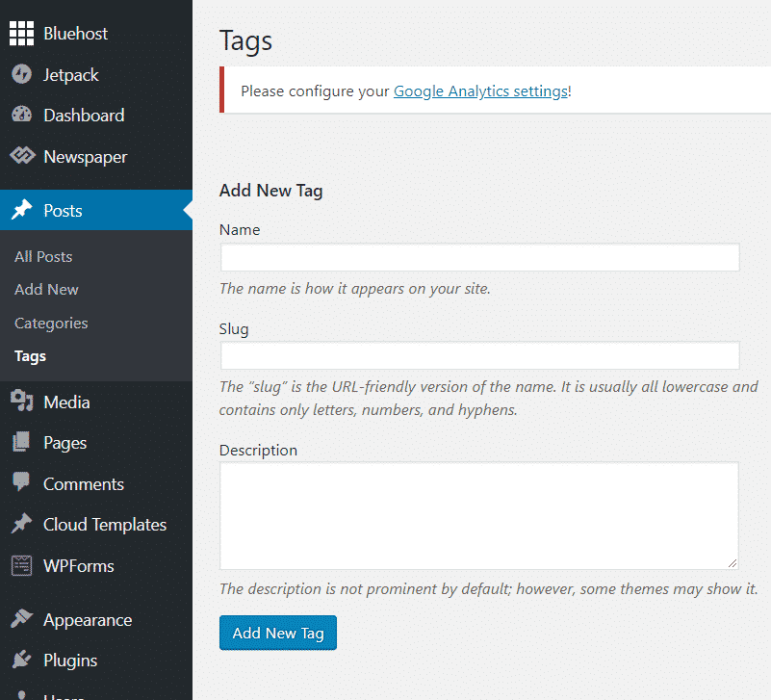
Task: Open the WPForms menu
Action: point(79,566)
